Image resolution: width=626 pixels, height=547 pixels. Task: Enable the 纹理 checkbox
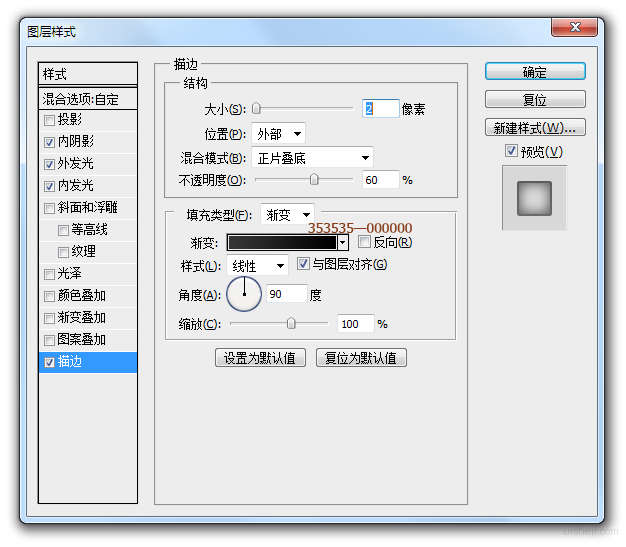tap(63, 252)
